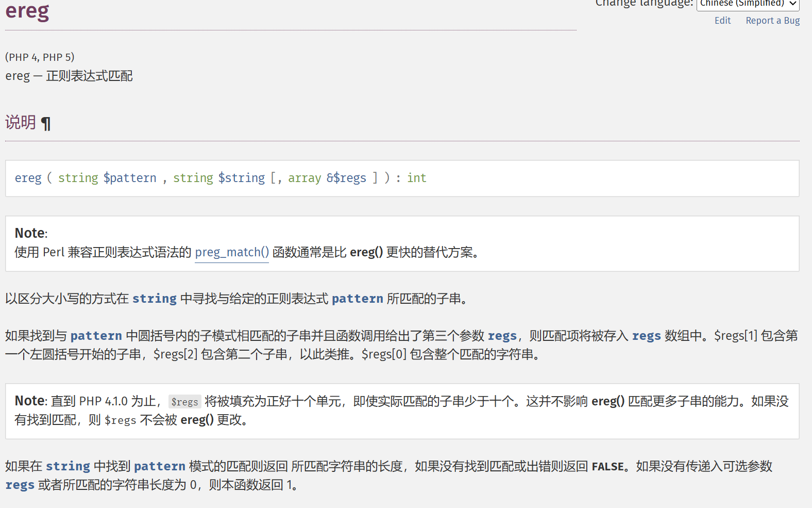Click the 说明 section heading
This screenshot has width=812, height=508.
click(x=21, y=123)
